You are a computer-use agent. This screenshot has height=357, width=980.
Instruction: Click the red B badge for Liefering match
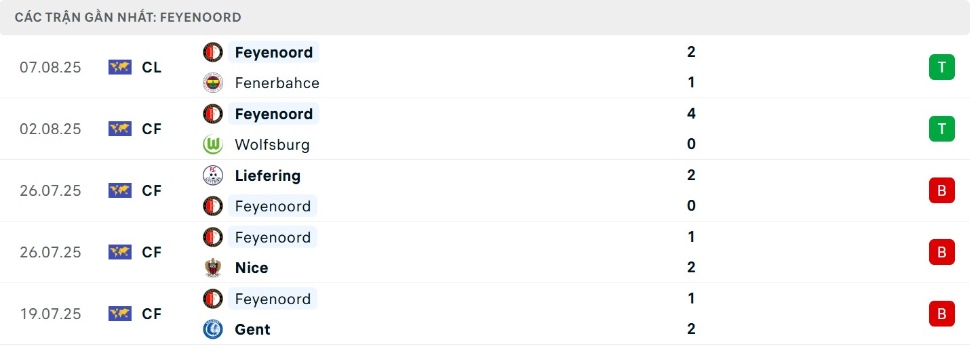pos(941,190)
